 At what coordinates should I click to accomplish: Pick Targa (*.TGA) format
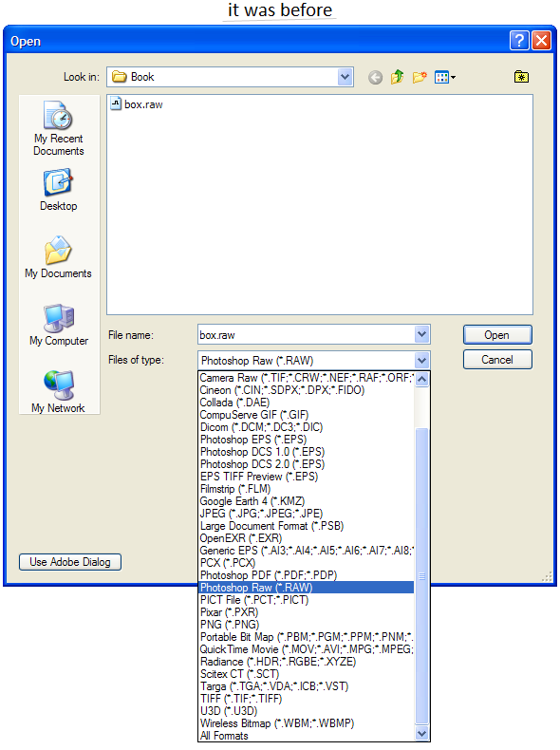pyautogui.click(x=306, y=686)
